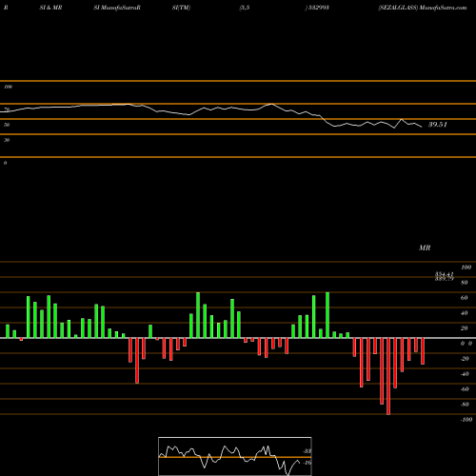The image size is (476, 476).
Task: Click the SI(TM) header label
Action: click(x=181, y=8)
